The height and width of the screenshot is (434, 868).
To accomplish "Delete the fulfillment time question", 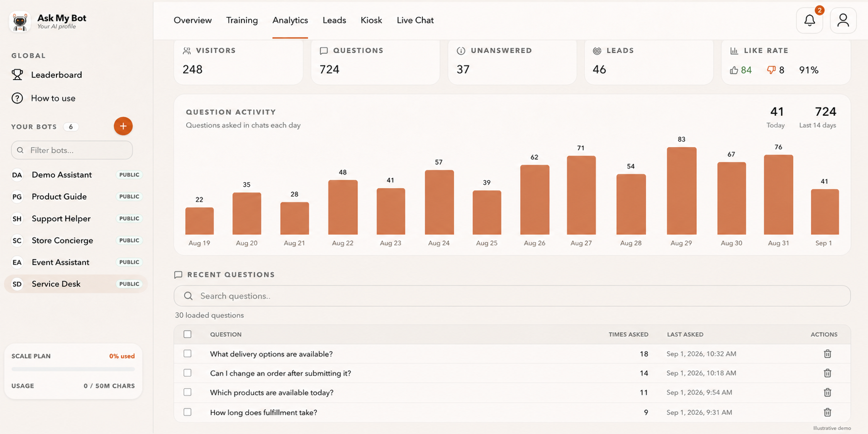I will point(827,412).
